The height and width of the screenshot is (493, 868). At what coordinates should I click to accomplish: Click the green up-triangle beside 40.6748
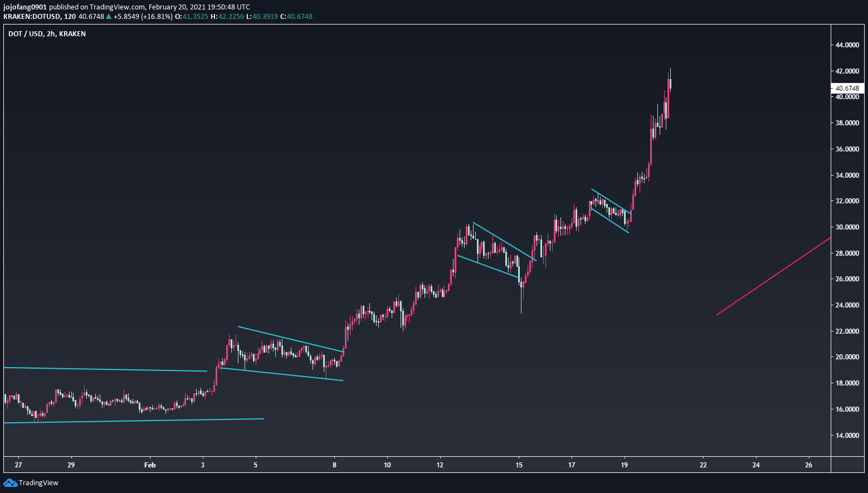[x=109, y=17]
